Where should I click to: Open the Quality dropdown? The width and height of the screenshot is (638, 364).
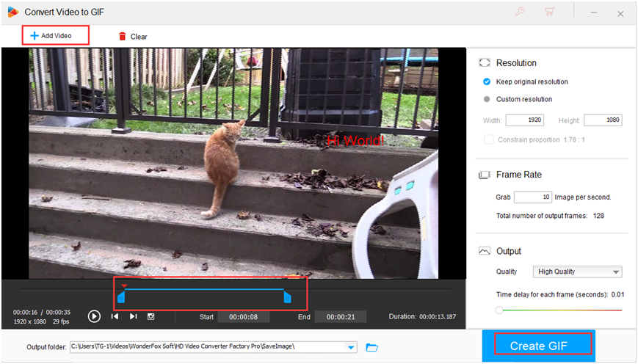[577, 272]
